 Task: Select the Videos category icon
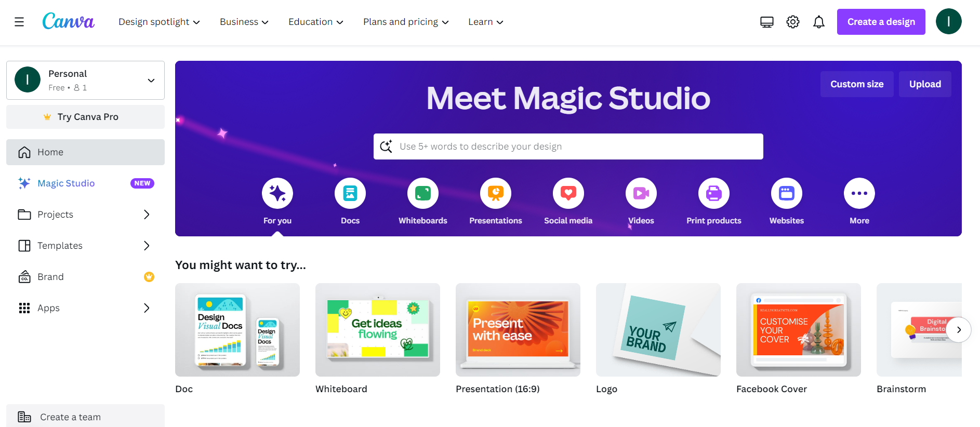(641, 193)
